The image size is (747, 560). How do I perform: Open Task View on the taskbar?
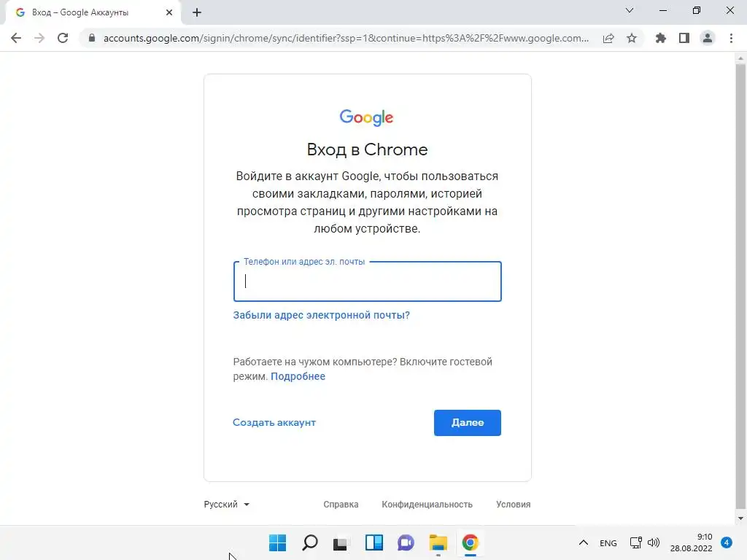[x=341, y=542]
